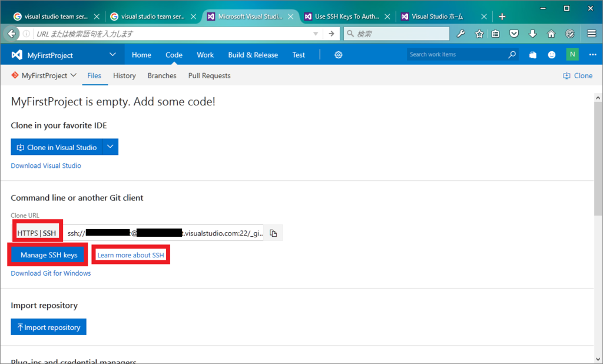
Task: Switch to first 'visual studio team ser...' browser tab
Action: point(56,16)
